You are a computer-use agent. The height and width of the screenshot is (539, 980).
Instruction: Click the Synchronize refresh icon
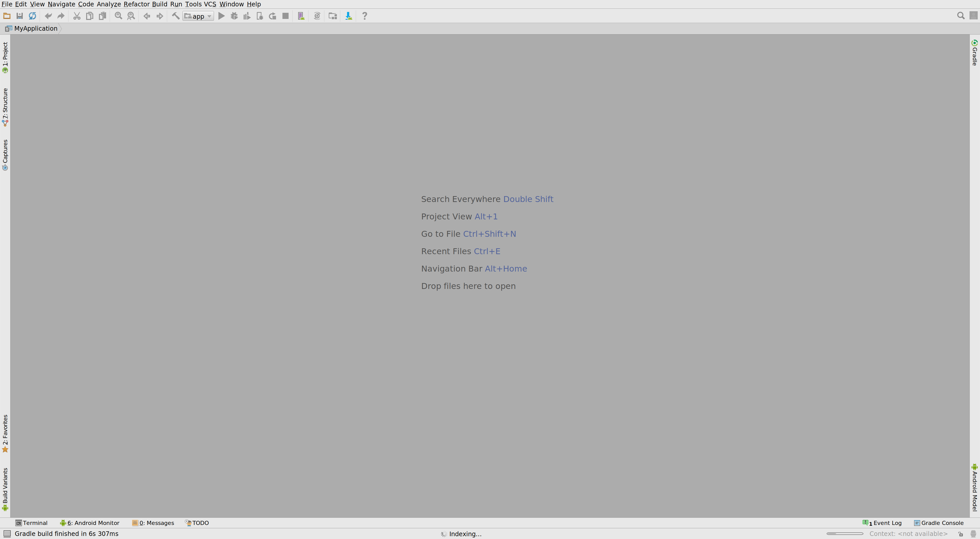click(x=32, y=16)
